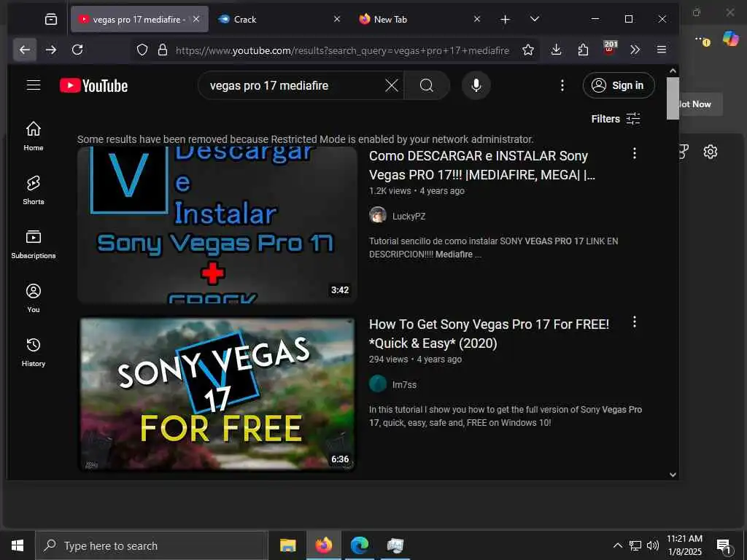Submit search with magnifier button
The height and width of the screenshot is (560, 747).
(427, 86)
